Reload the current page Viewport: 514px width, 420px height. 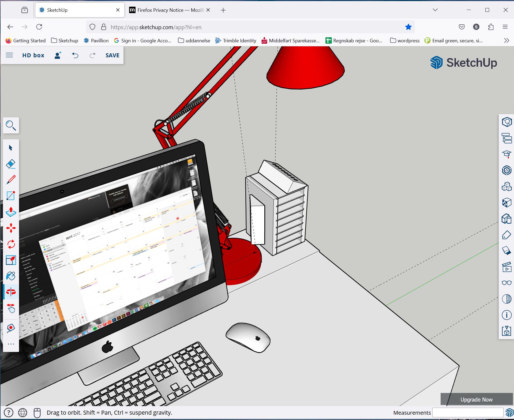pos(39,27)
